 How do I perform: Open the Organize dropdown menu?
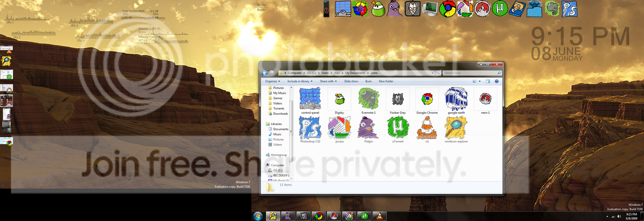[x=272, y=81]
